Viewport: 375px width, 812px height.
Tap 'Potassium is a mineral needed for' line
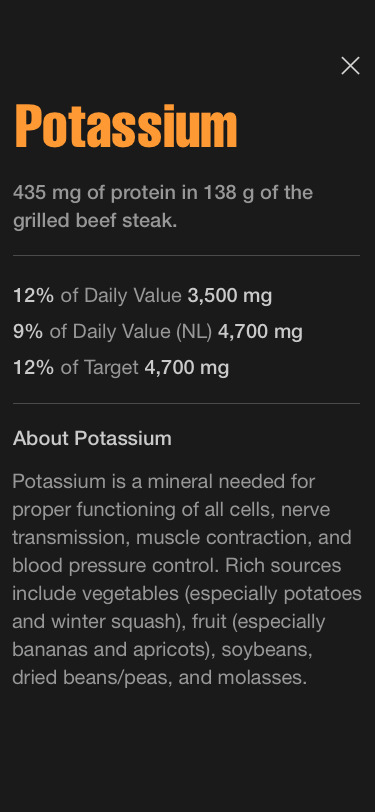point(164,482)
